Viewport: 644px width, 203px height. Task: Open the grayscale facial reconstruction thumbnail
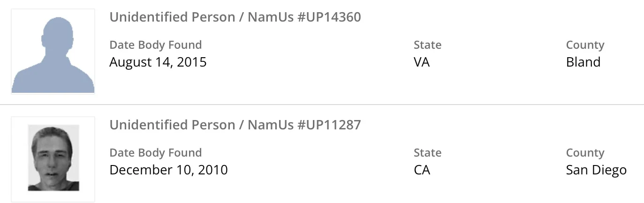tap(53, 159)
